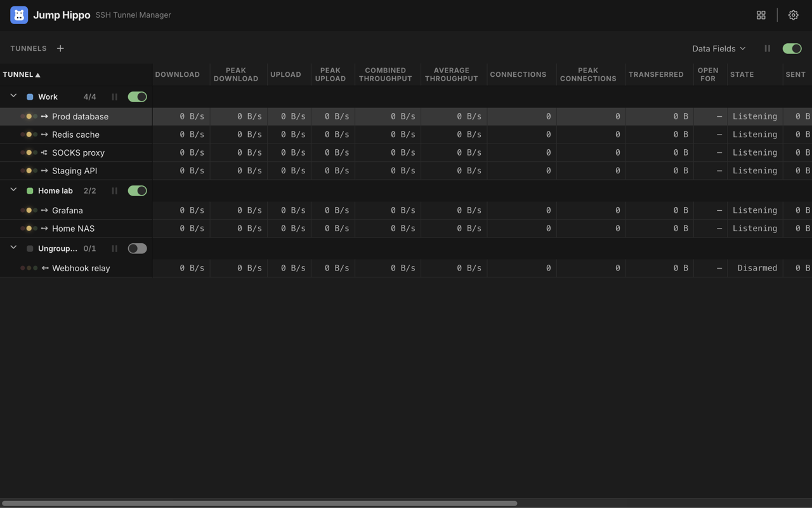Open the grid layout view icon
Screen dimensions: 812x508
(761, 15)
